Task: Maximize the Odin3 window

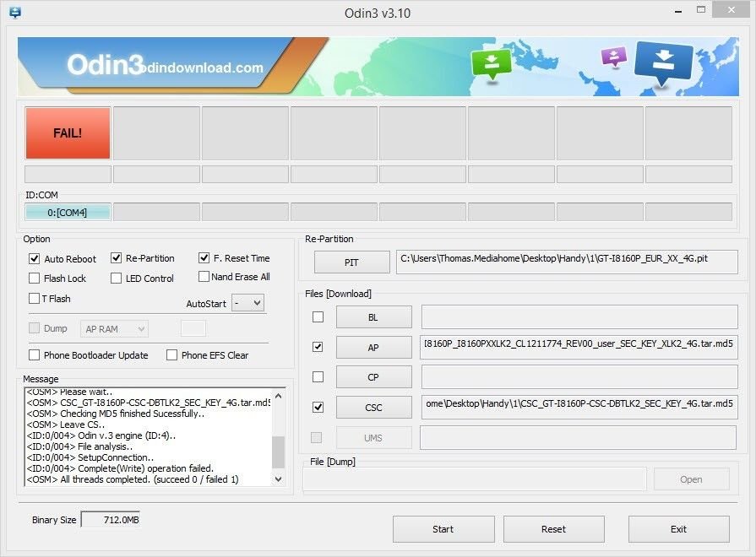Action: [x=701, y=9]
